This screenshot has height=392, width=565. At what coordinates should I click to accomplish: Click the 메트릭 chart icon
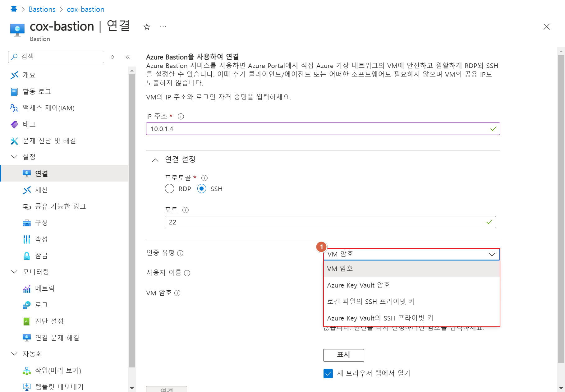coord(27,289)
